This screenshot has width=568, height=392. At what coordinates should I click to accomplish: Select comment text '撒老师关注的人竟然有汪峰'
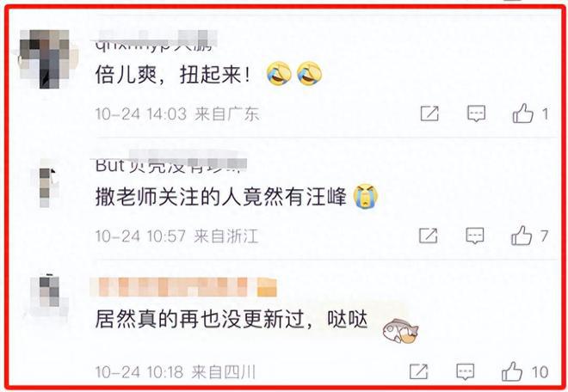click(x=221, y=198)
